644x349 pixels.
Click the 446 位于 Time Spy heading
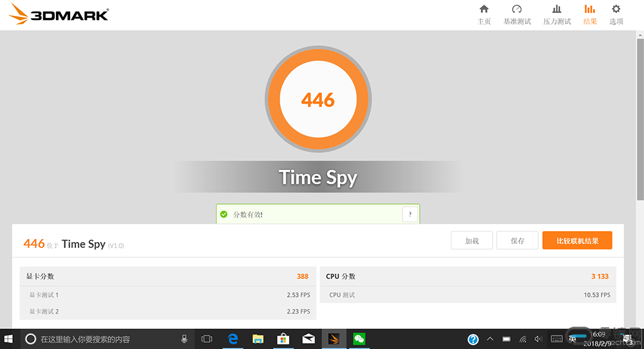[x=74, y=244]
